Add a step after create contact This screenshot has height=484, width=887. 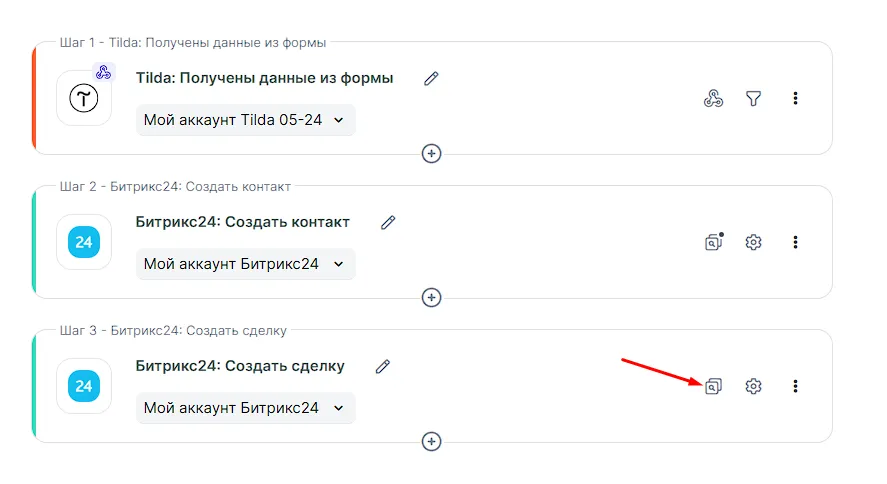tap(431, 298)
